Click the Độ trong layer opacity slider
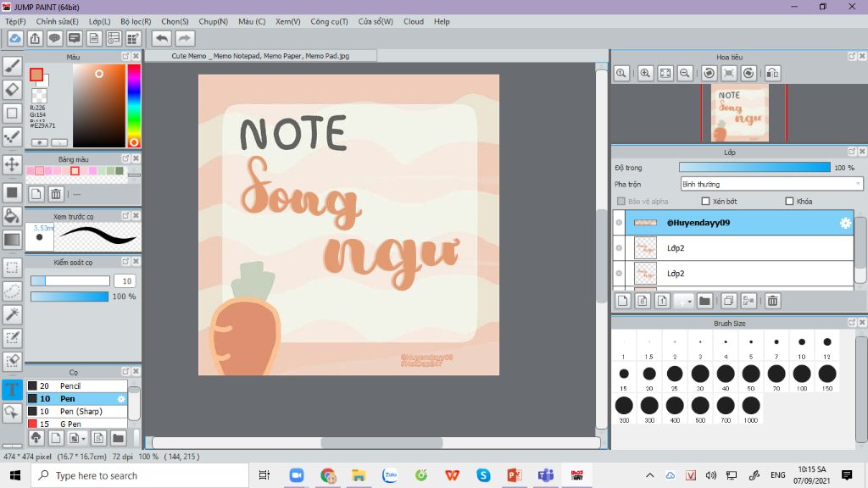 pyautogui.click(x=754, y=167)
